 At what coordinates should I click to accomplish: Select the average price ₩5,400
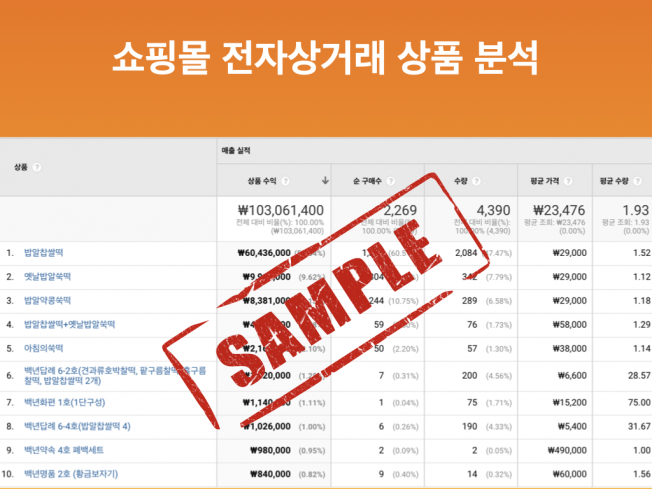(x=572, y=426)
